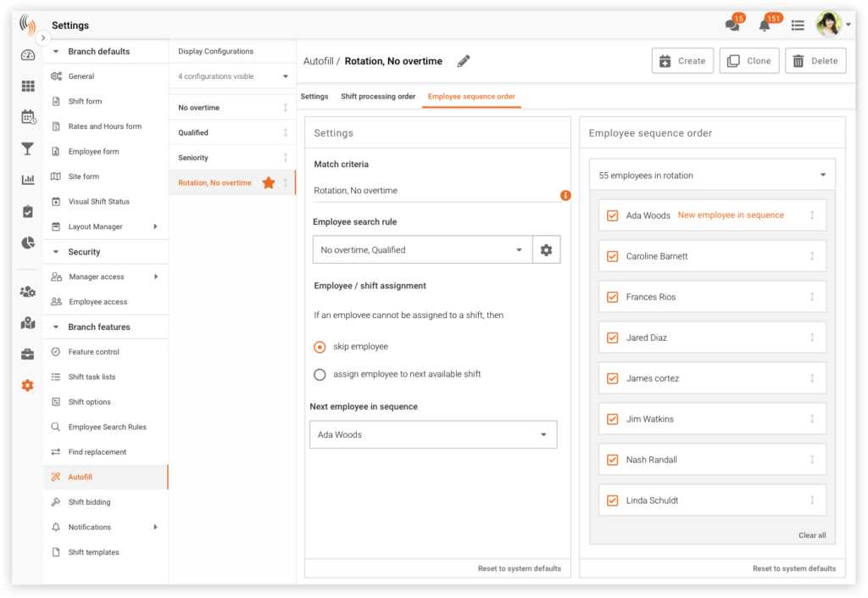Click the filter funnel icon in sidebar
This screenshot has height=598, width=868.
tap(28, 148)
